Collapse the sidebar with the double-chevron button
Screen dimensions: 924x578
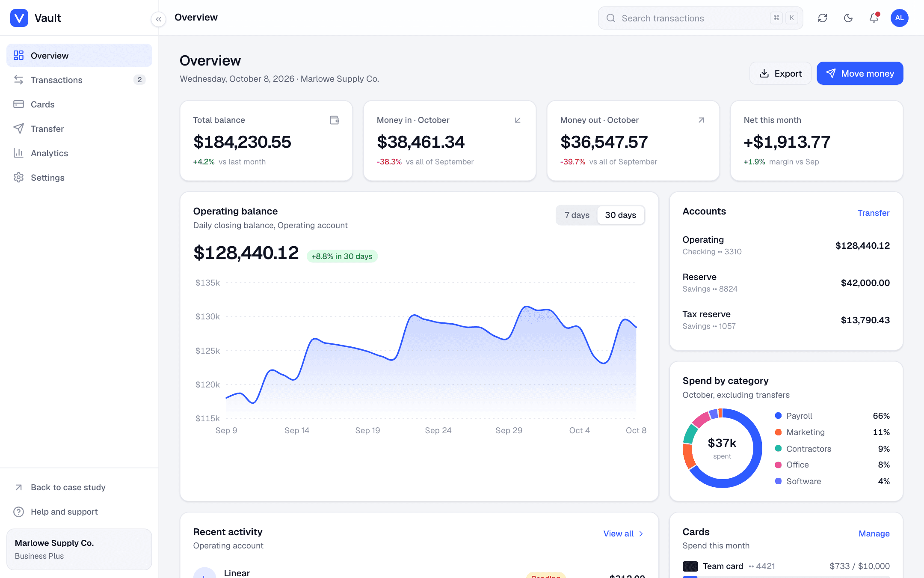[159, 19]
